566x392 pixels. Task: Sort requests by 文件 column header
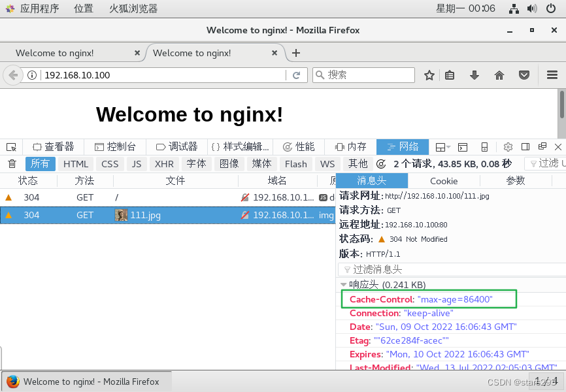coord(175,180)
